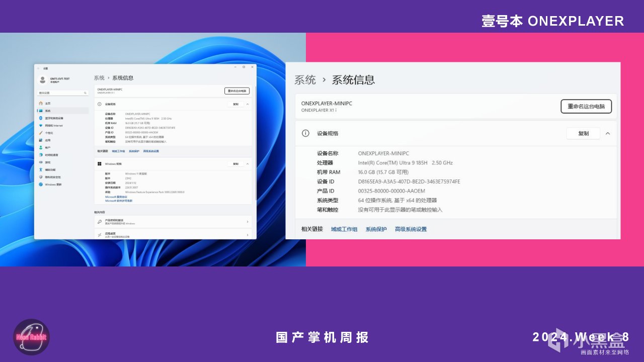Open the 蓝牙和其他设备 Bluetooth icon
644x362 pixels.
[41, 118]
